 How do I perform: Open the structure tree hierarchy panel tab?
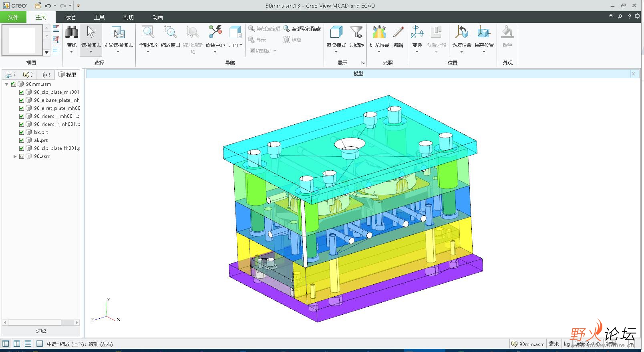pyautogui.click(x=46, y=75)
